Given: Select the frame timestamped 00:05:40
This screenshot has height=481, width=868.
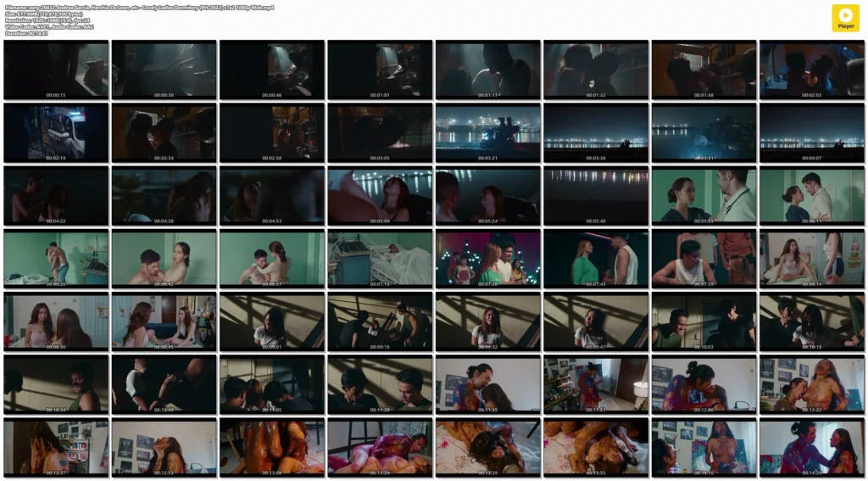Looking at the screenshot, I should point(596,195).
